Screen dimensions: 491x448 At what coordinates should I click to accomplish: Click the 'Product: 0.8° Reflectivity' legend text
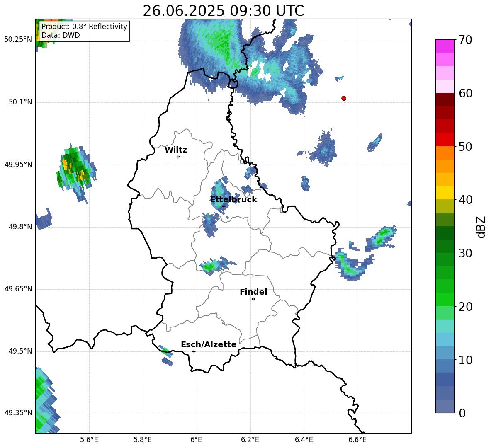click(84, 26)
